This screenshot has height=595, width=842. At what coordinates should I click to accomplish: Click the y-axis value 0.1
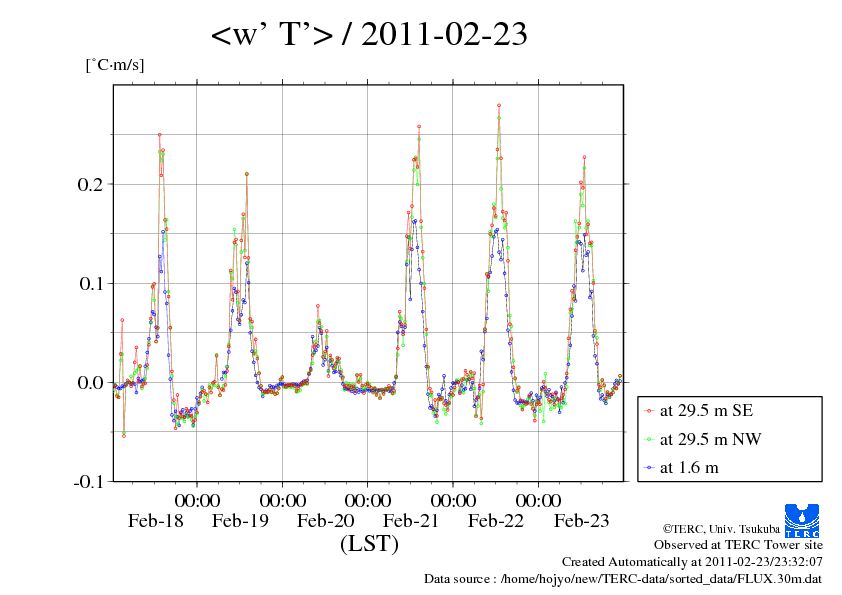pyautogui.click(x=90, y=283)
